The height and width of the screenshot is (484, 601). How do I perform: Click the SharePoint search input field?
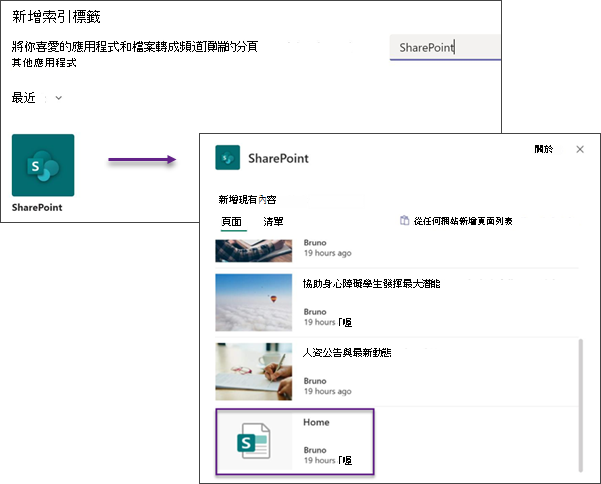pyautogui.click(x=445, y=48)
